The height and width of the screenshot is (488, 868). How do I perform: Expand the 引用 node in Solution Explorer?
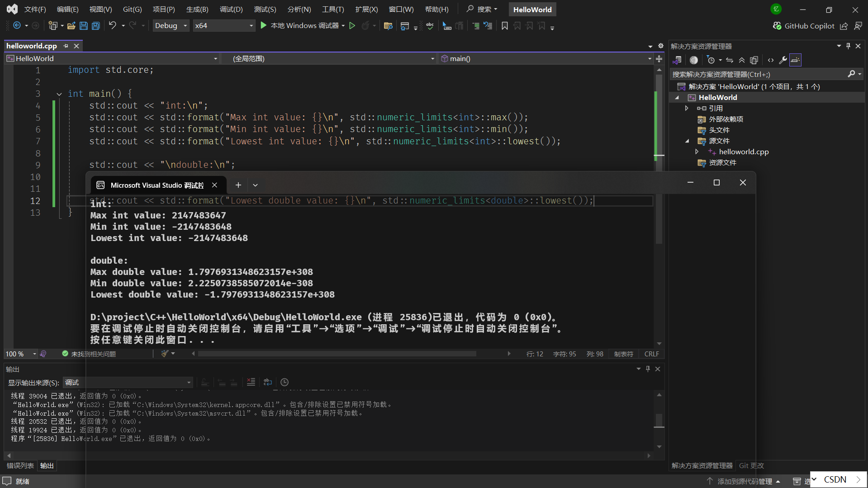(687, 109)
